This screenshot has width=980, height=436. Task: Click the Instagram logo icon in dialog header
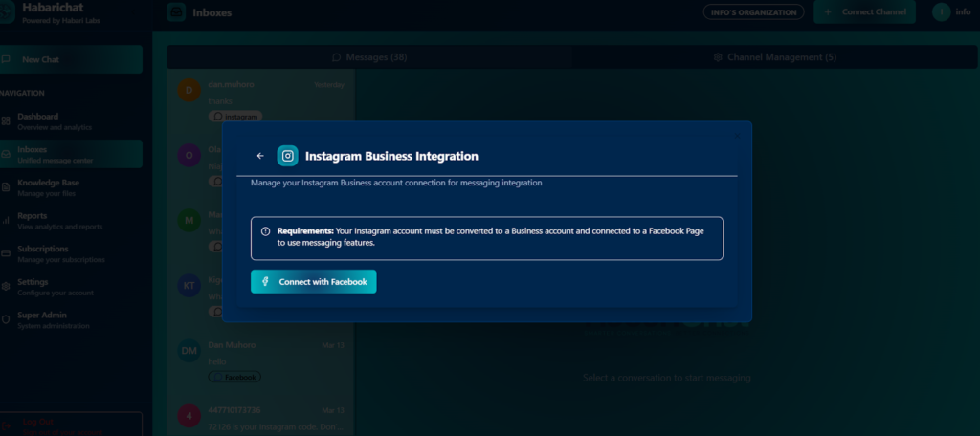[287, 156]
